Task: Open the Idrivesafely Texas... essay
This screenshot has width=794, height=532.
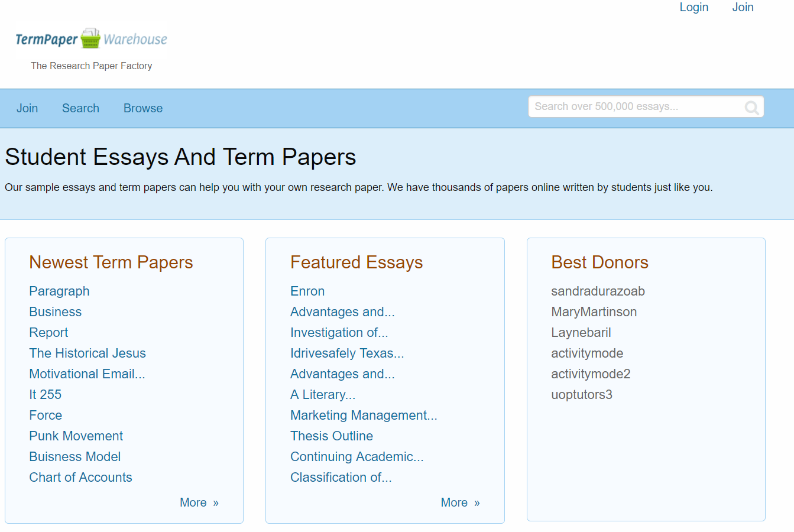Action: coord(347,353)
